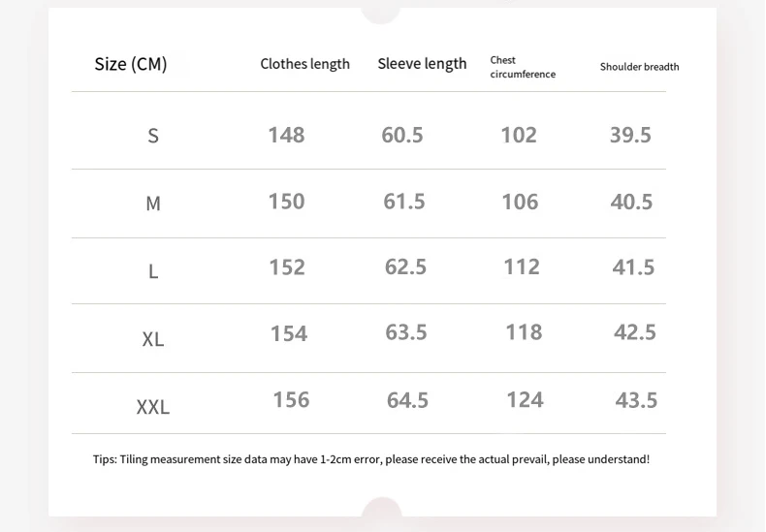Select the L size row label

[x=153, y=272]
